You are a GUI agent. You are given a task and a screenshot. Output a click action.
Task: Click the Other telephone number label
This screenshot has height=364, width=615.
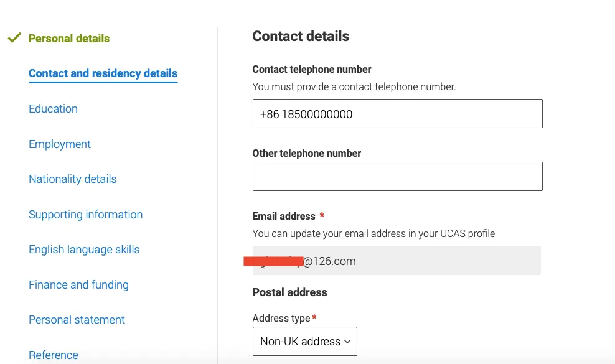[x=306, y=153]
